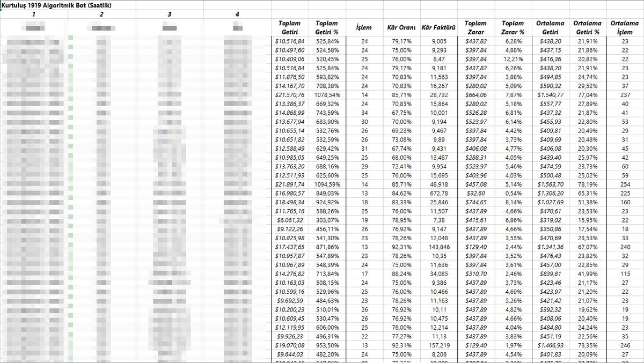Viewport: 644px width, 363px height.
Task: Select the 456,11% cell
Action: click(x=327, y=229)
